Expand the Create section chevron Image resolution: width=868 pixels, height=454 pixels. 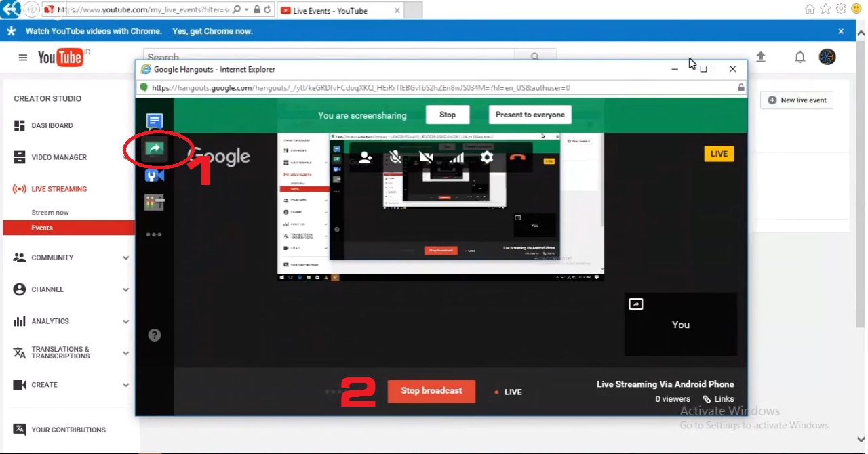(x=125, y=385)
